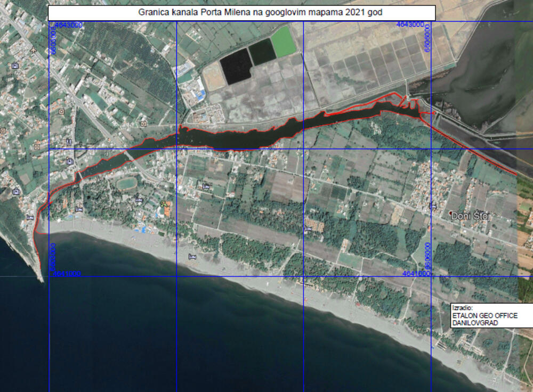Click the ETALON GEO OFFICE legend box

pos(490,316)
